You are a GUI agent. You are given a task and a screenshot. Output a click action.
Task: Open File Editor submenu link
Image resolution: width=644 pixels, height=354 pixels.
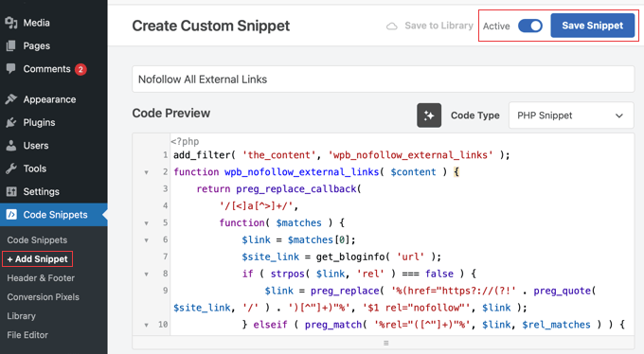pyautogui.click(x=27, y=335)
